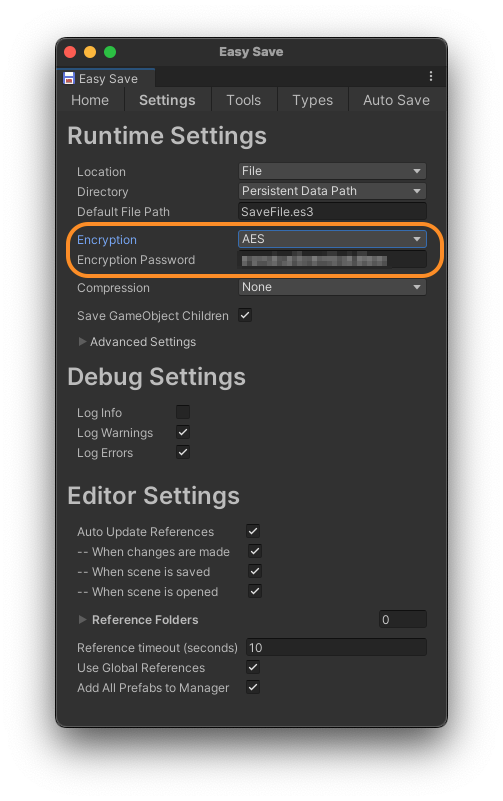The image size is (503, 801).
Task: Select the Easy Save window tab
Action: (106, 78)
